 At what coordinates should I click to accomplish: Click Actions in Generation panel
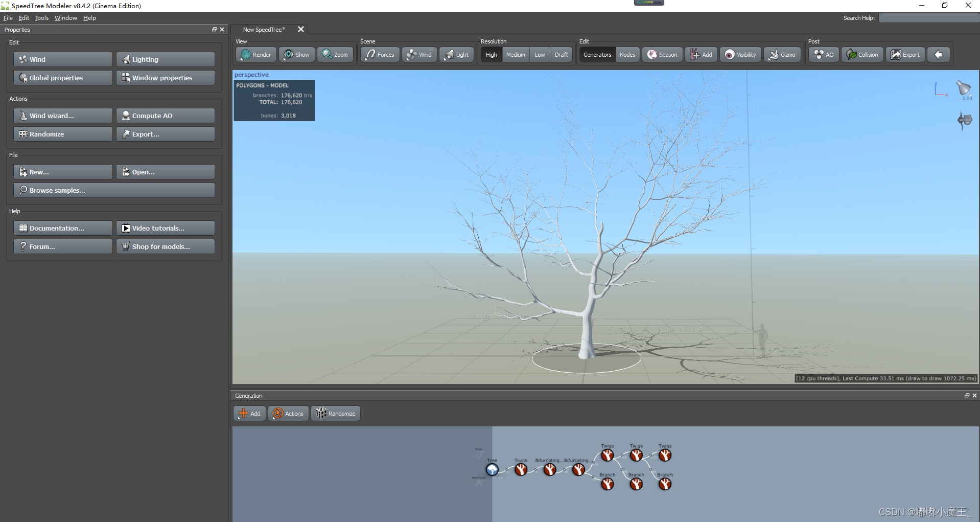click(x=288, y=414)
